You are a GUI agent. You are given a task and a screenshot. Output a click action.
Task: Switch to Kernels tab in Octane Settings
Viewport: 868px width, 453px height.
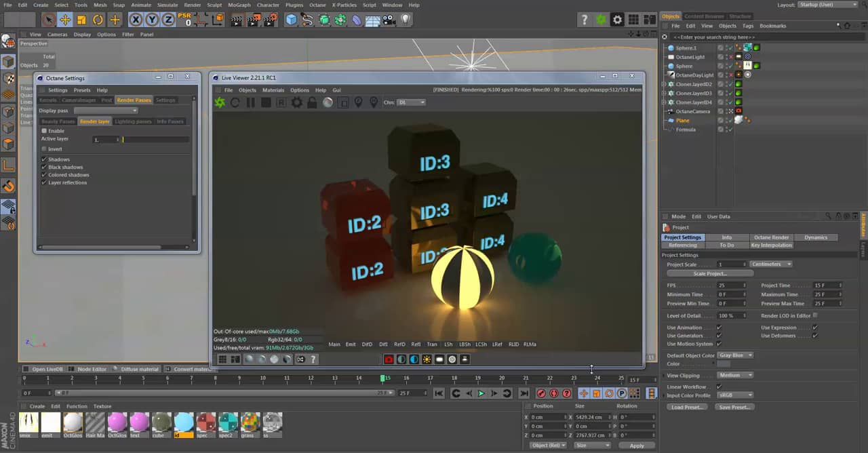click(x=48, y=100)
